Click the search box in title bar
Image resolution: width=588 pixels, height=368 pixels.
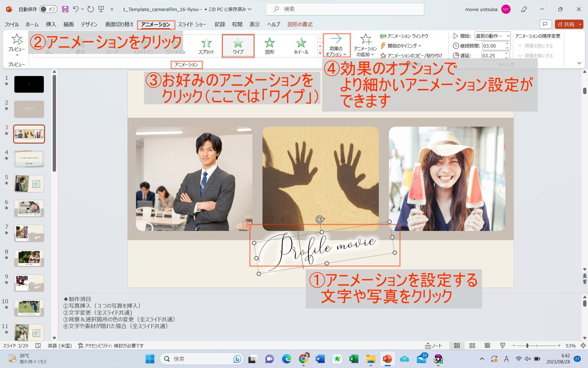(x=345, y=9)
